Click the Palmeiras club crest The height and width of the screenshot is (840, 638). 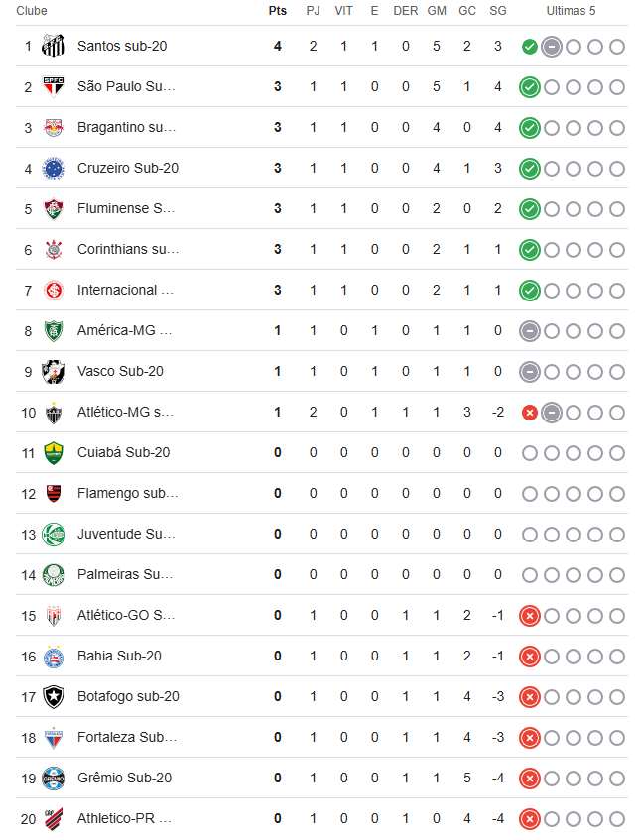pos(54,575)
